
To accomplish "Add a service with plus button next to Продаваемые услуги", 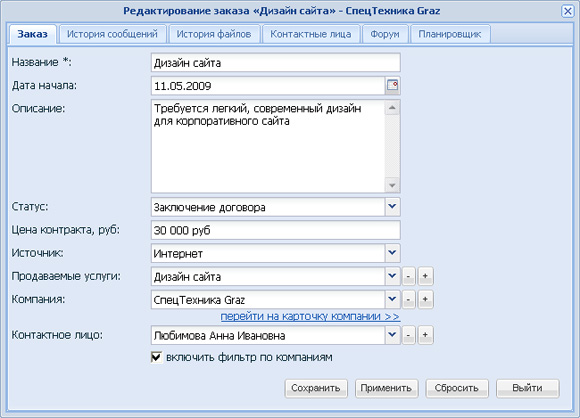I will coord(425,276).
